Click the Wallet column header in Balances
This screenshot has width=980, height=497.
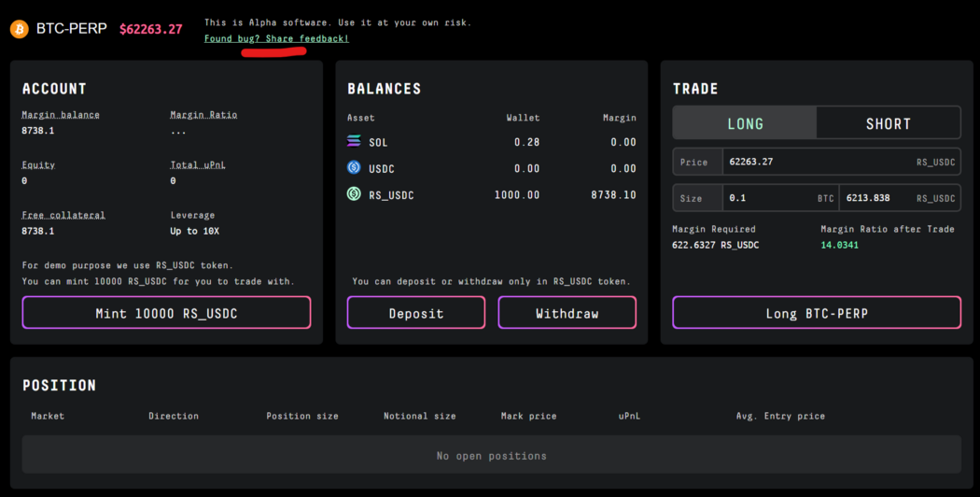click(523, 118)
